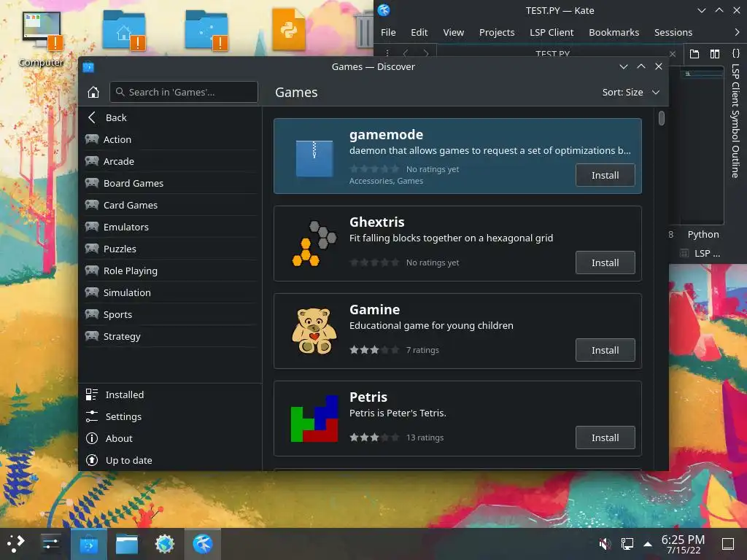The width and height of the screenshot is (747, 560).
Task: Open the Action games category
Action: click(x=170, y=139)
